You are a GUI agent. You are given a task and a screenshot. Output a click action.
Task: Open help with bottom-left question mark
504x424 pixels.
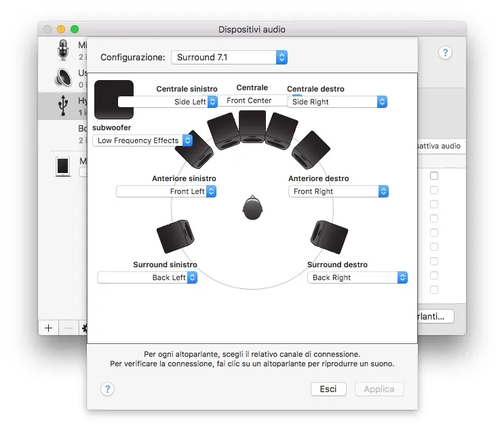107,389
